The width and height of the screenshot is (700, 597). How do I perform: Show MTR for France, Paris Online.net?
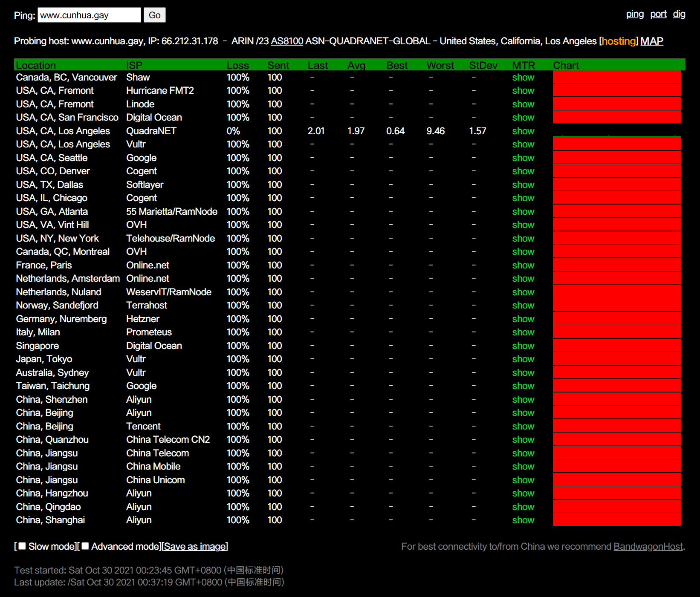coord(523,265)
